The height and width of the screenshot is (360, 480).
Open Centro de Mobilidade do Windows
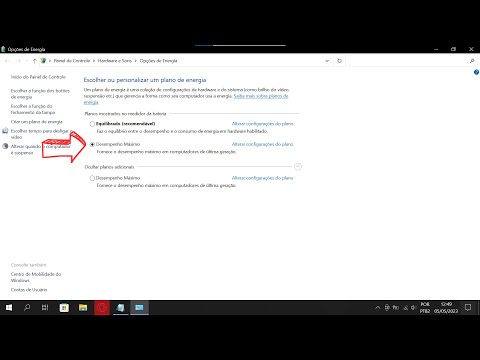click(36, 277)
